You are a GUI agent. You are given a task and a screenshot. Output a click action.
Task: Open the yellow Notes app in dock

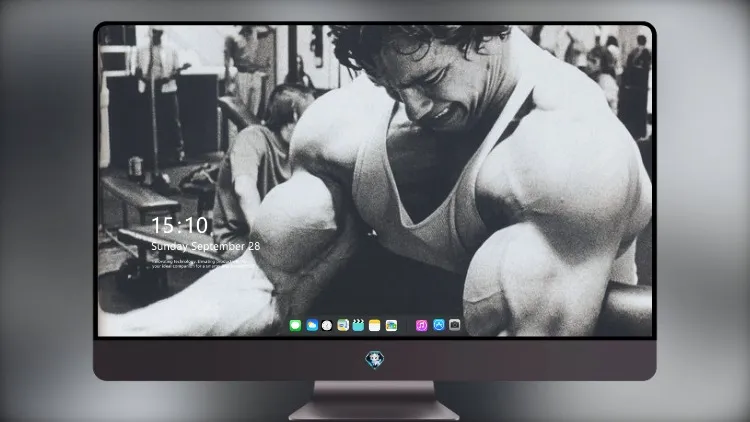[375, 325]
